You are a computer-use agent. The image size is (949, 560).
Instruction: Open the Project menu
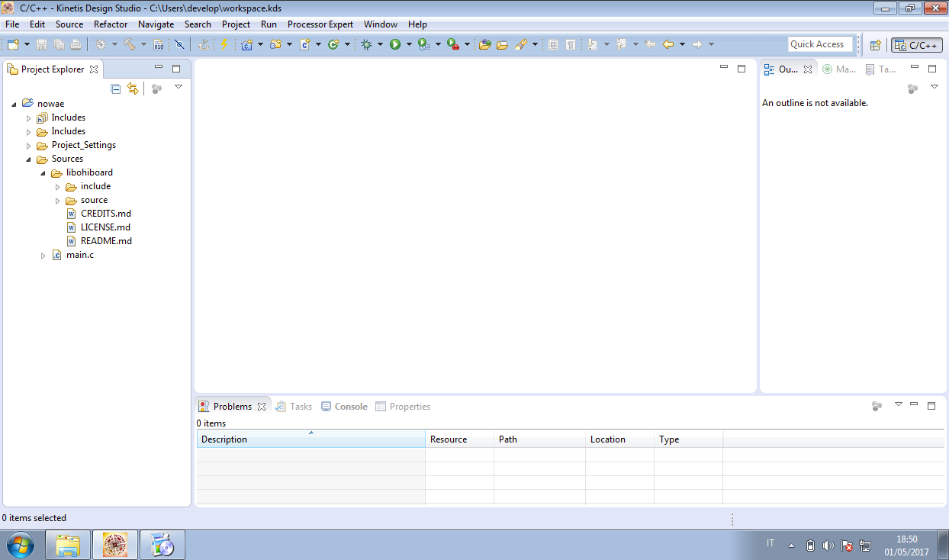(x=236, y=24)
